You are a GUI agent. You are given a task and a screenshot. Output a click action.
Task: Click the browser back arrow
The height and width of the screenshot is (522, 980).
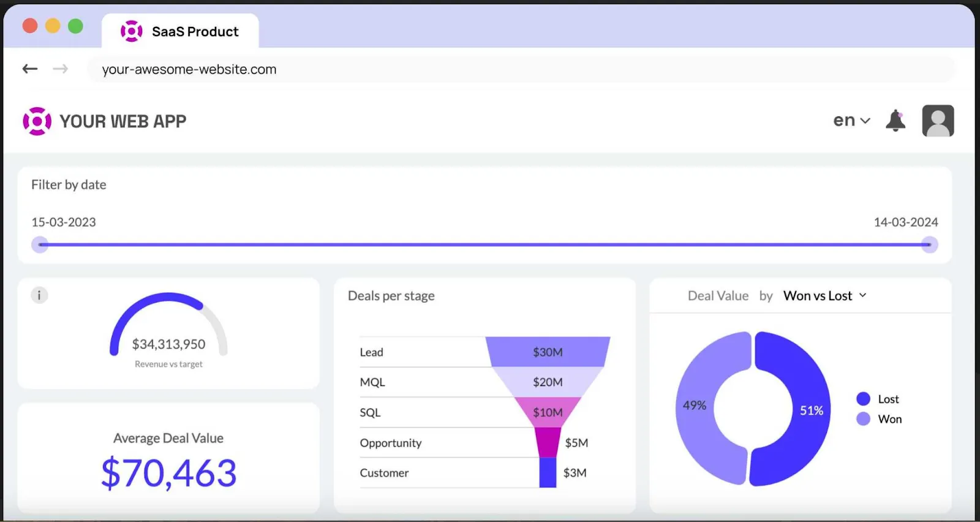coord(30,69)
